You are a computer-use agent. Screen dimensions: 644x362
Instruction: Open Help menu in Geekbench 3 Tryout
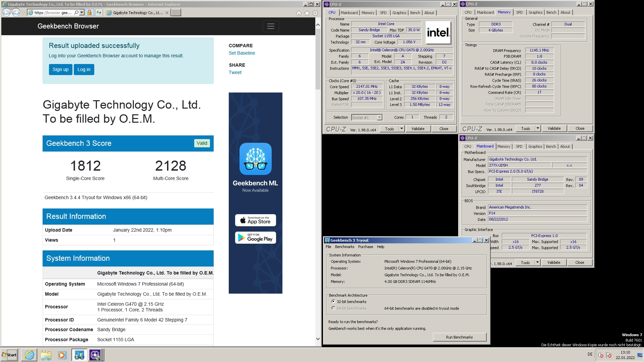click(x=380, y=247)
